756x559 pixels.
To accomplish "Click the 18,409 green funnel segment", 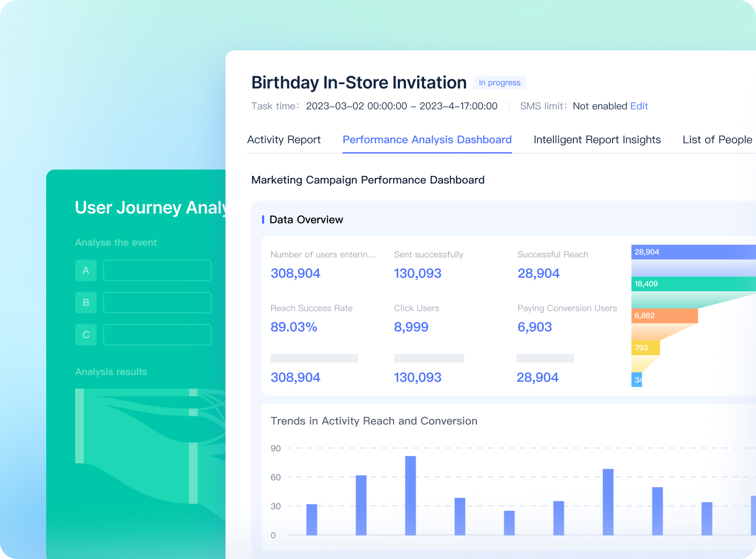I will 694,284.
